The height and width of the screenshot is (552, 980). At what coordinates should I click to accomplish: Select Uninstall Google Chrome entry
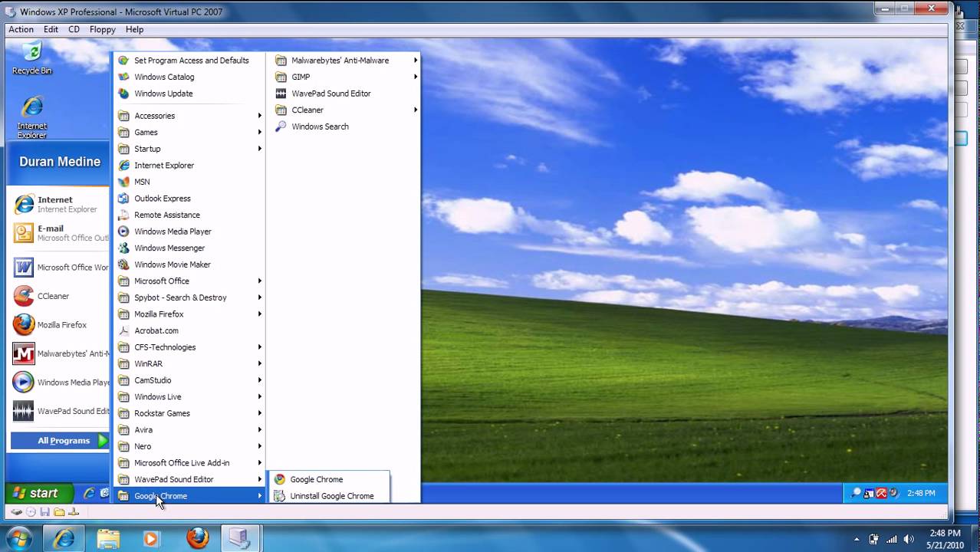coord(331,496)
